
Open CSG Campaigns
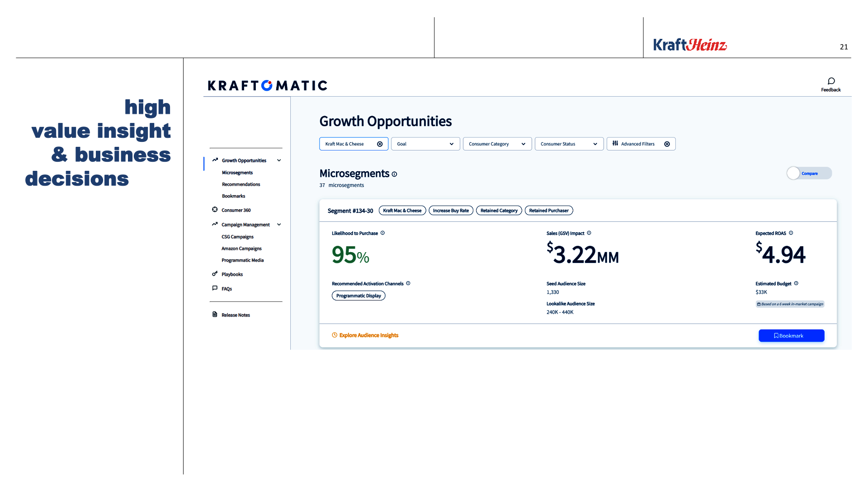(x=237, y=237)
